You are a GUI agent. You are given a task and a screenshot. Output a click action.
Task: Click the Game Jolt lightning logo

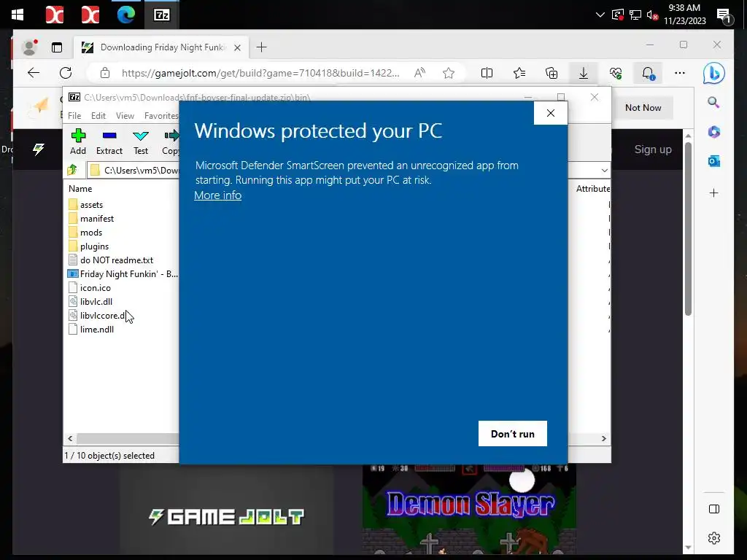tap(39, 149)
